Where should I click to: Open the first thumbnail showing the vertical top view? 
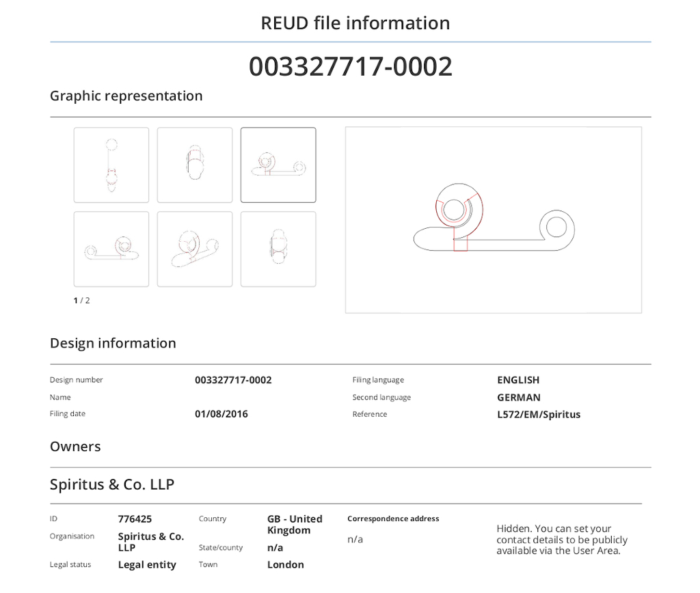coord(111,165)
